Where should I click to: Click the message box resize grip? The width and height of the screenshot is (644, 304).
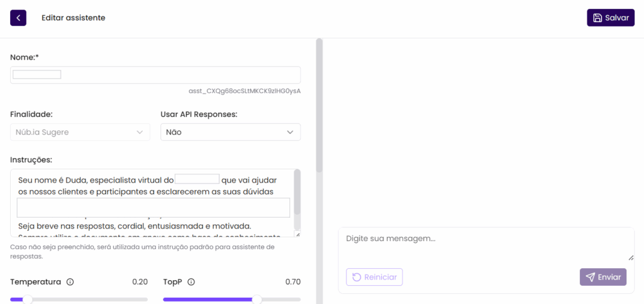tap(631, 257)
